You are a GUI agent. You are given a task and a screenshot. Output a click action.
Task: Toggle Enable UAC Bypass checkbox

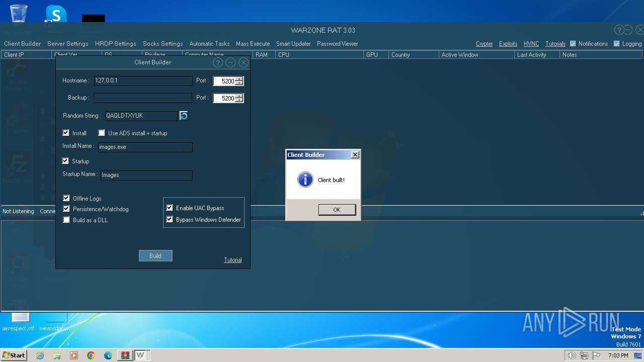(170, 208)
